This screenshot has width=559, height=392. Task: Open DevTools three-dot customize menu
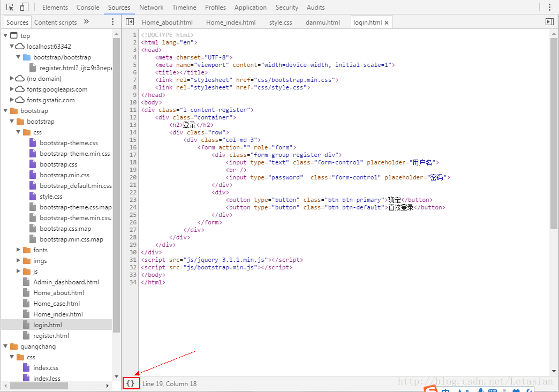(549, 7)
